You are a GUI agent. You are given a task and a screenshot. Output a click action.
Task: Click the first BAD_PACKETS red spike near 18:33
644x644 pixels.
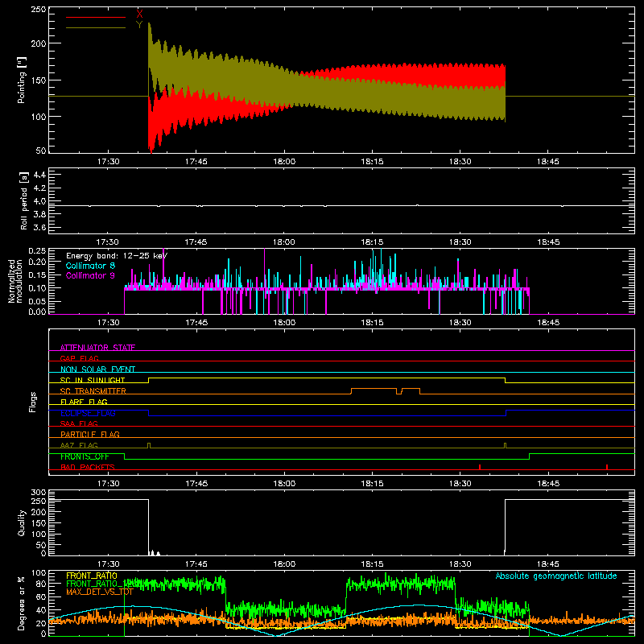click(480, 467)
